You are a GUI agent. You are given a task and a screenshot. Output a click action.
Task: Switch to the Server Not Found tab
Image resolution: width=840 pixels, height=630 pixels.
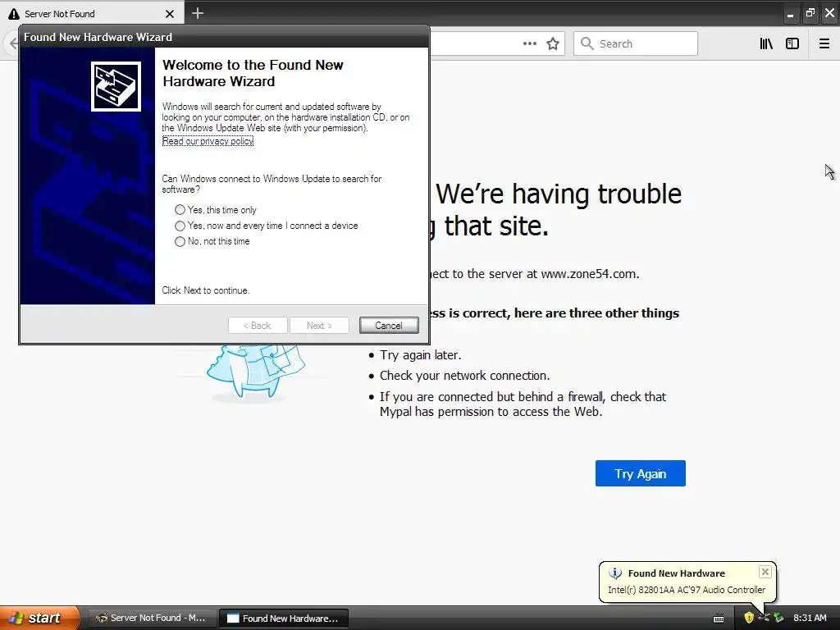pos(91,14)
